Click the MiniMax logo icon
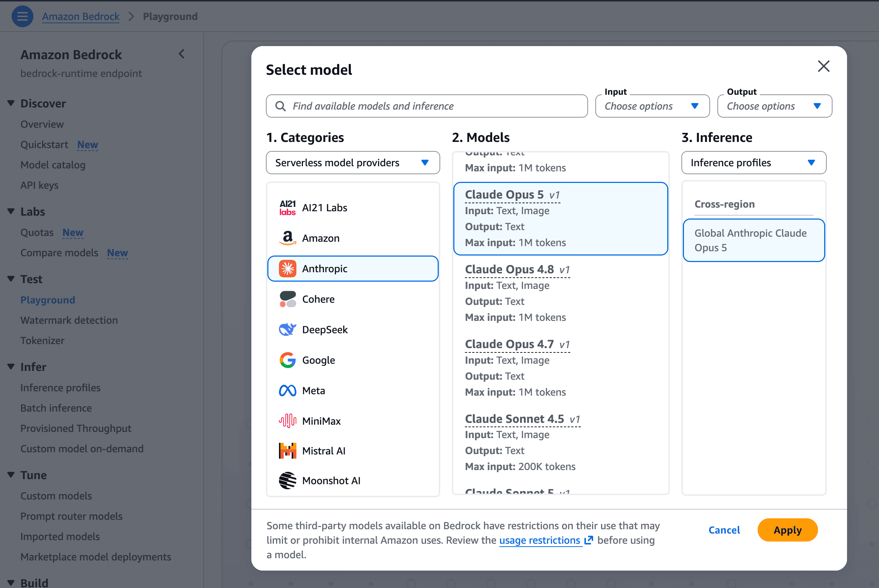The height and width of the screenshot is (588, 879). coord(288,421)
